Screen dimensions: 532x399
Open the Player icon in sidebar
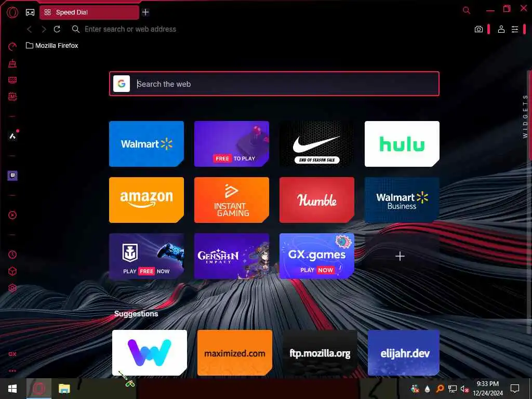coord(12,215)
